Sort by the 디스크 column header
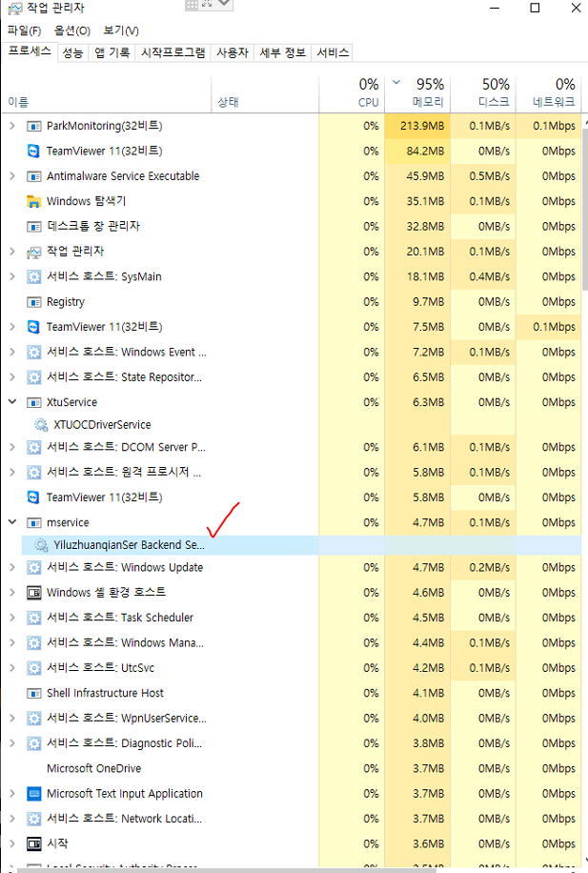 click(x=483, y=94)
